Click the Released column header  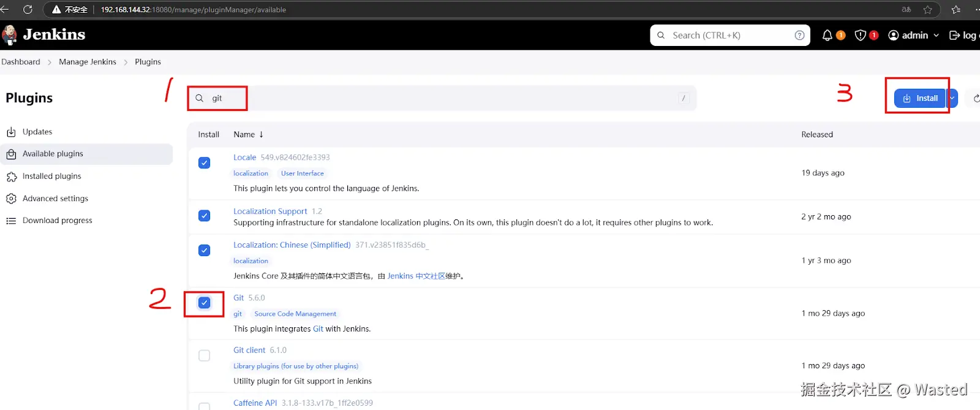817,135
